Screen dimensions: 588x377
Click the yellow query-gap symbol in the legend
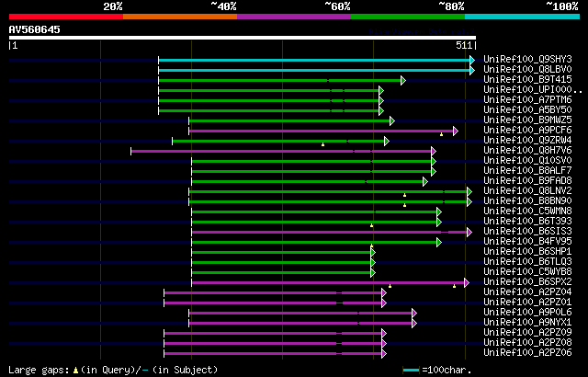pyautogui.click(x=75, y=371)
